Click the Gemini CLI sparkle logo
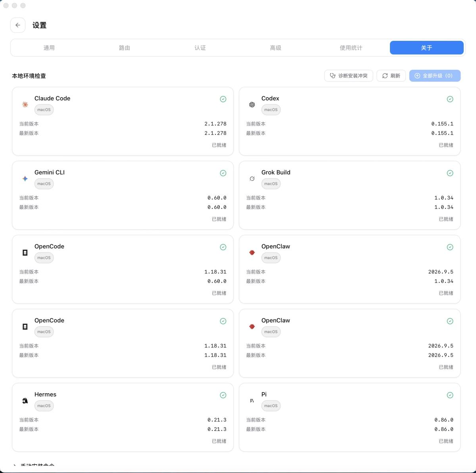This screenshot has height=473, width=476. [x=25, y=179]
